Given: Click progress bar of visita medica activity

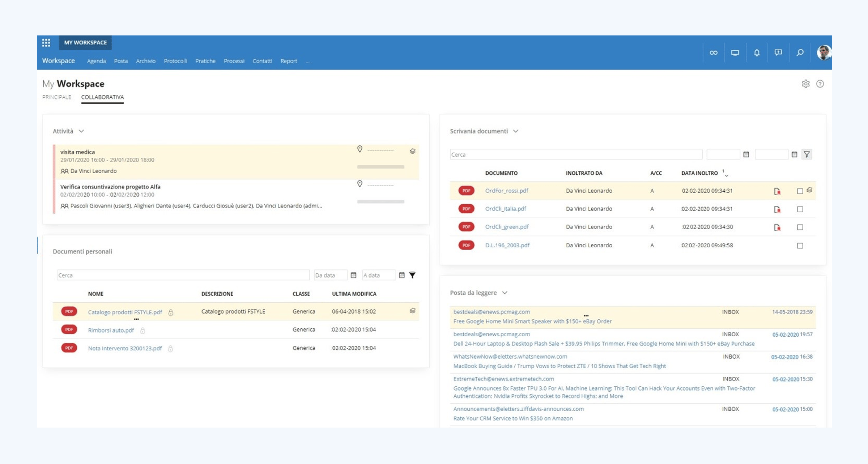Looking at the screenshot, I should (380, 167).
